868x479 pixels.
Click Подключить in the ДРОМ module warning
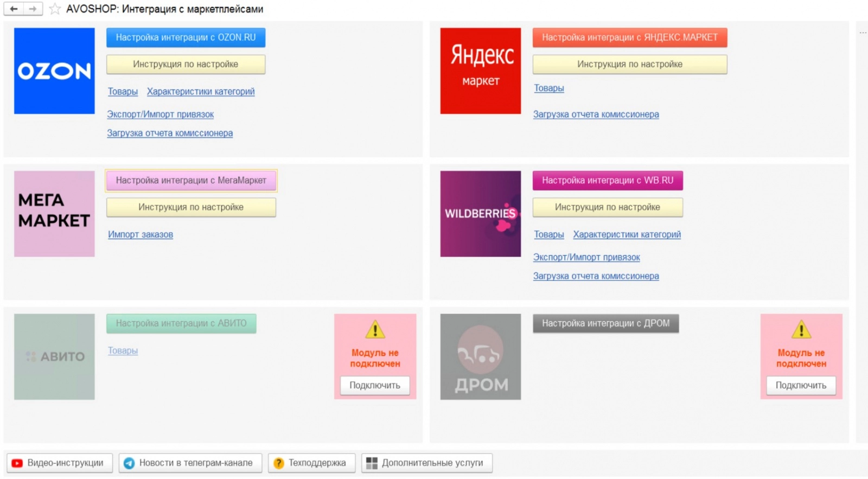[801, 385]
